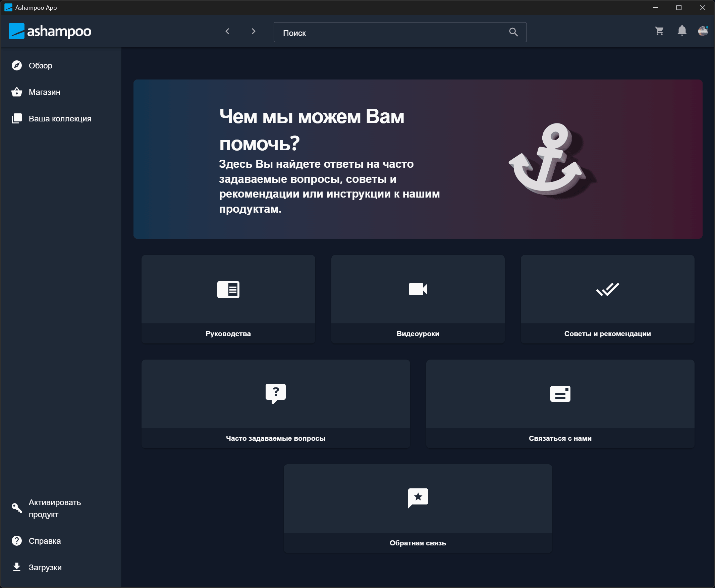715x588 pixels.
Task: Open Ваша коллекция in the sidebar
Action: tap(61, 118)
